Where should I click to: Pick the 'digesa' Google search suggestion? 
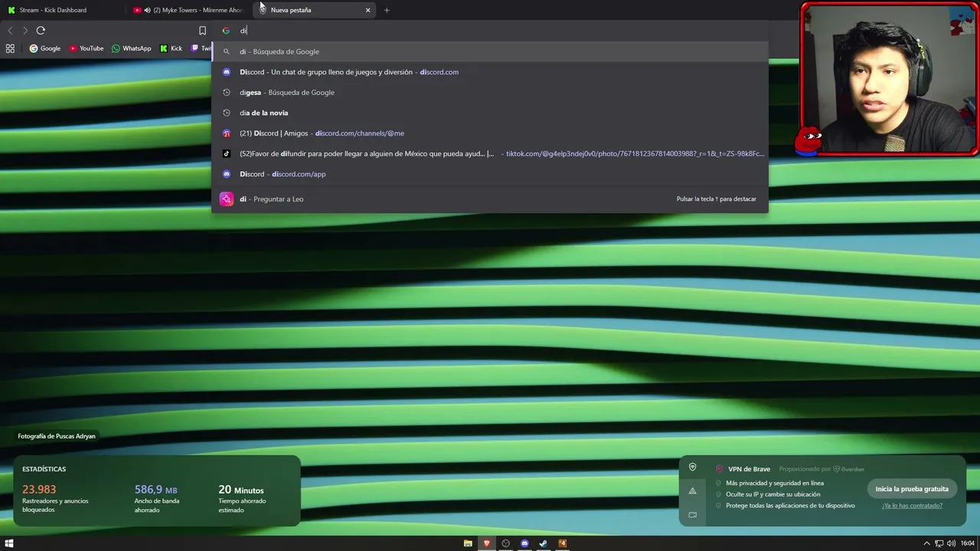[490, 93]
